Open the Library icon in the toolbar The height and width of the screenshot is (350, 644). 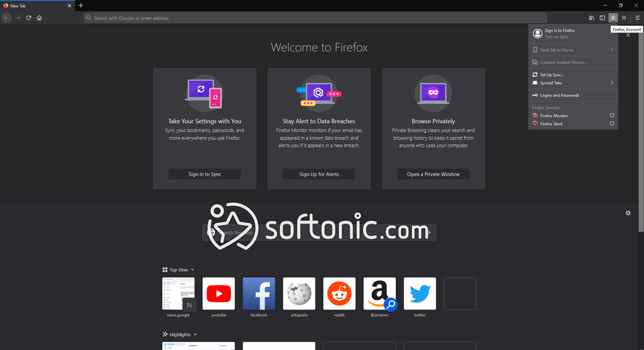coord(592,18)
